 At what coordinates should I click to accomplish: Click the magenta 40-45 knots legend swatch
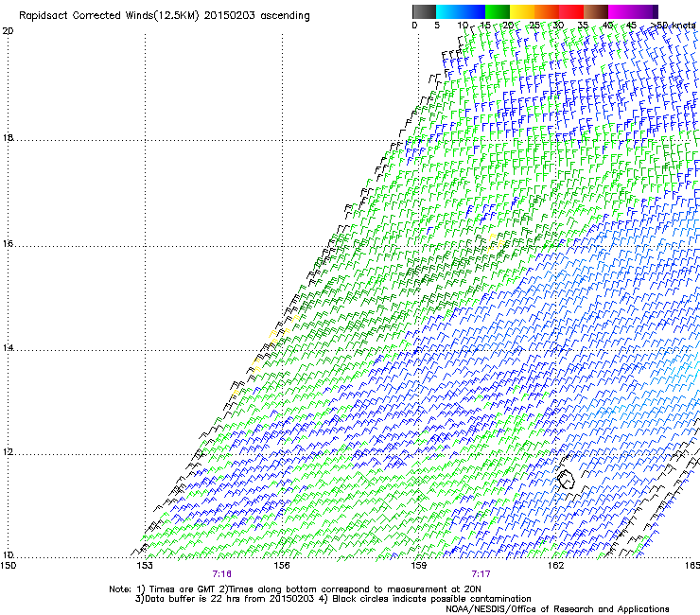(621, 11)
